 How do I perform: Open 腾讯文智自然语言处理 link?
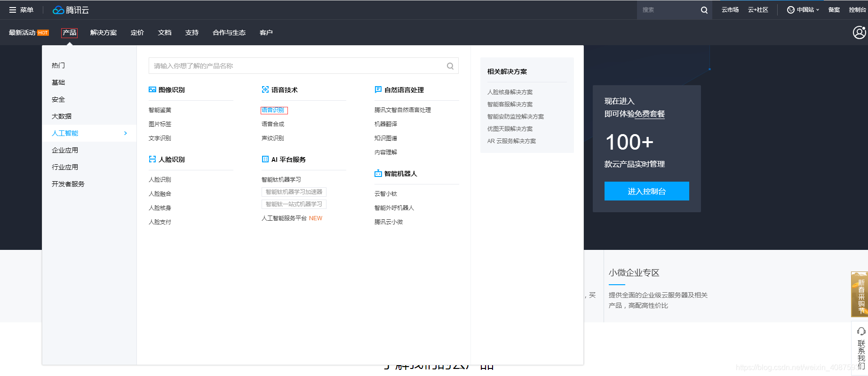403,110
